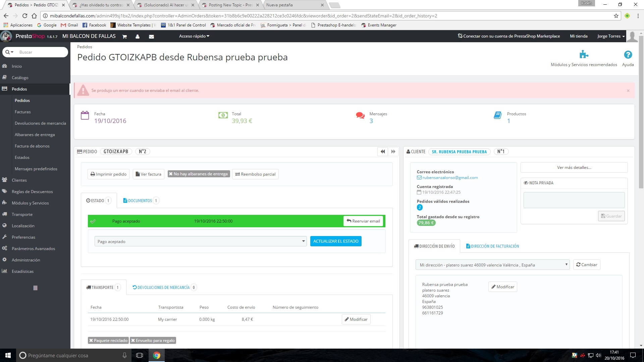
Task: Open the envelope messages icon in header
Action: 151,37
